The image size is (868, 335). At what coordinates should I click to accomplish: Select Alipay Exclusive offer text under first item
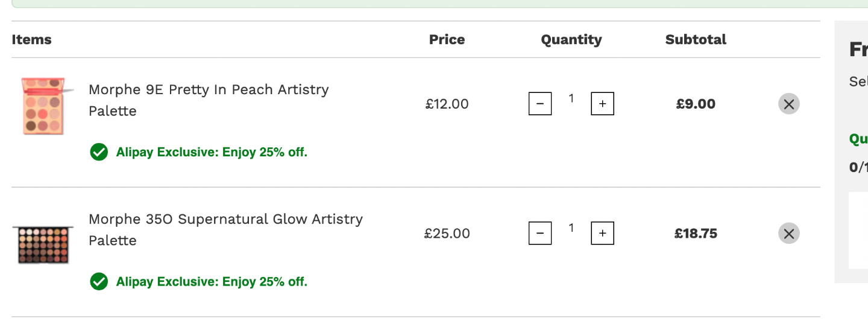(x=212, y=152)
